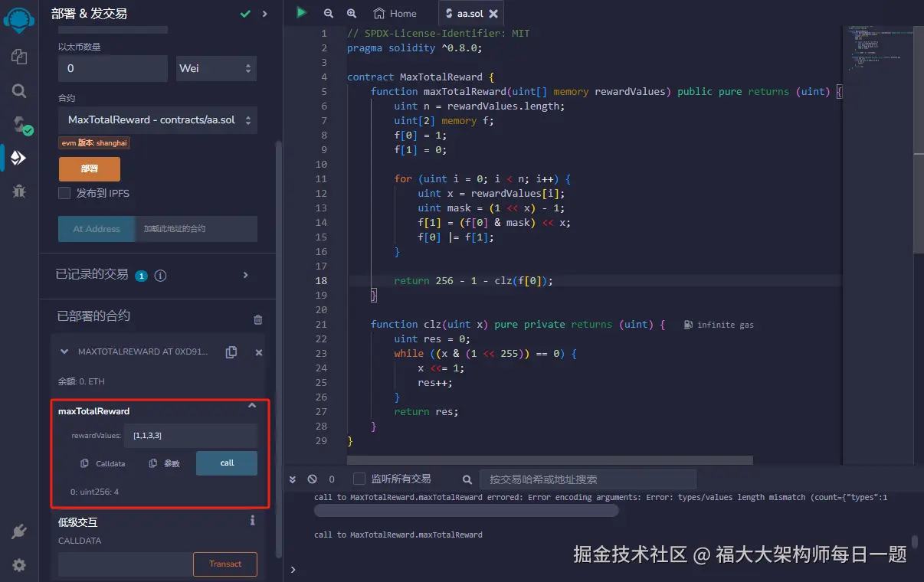Click the info icon beside recorded transactions
This screenshot has height=582, width=924.
[x=161, y=276]
